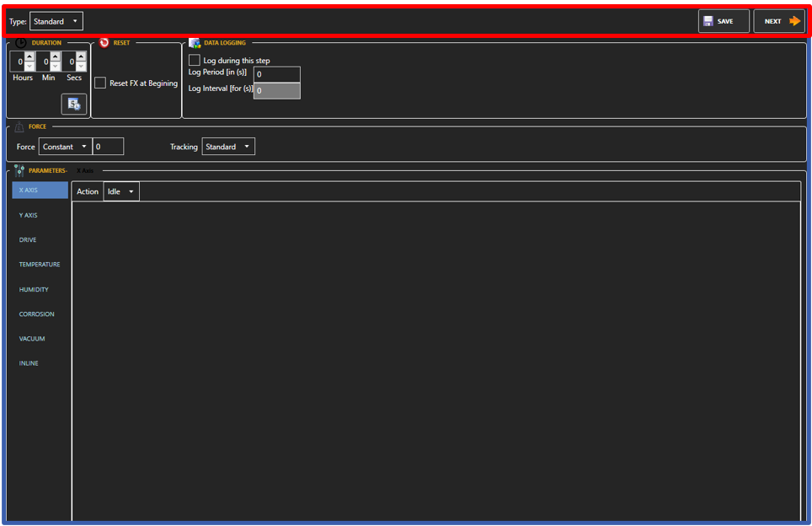Open the Tracking dropdown
The image size is (812, 526).
coord(227,146)
